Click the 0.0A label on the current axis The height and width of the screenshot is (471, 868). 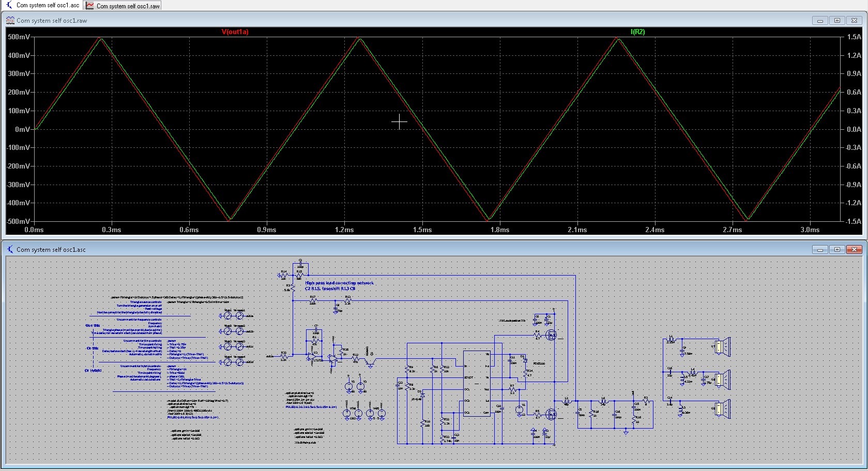pyautogui.click(x=854, y=129)
